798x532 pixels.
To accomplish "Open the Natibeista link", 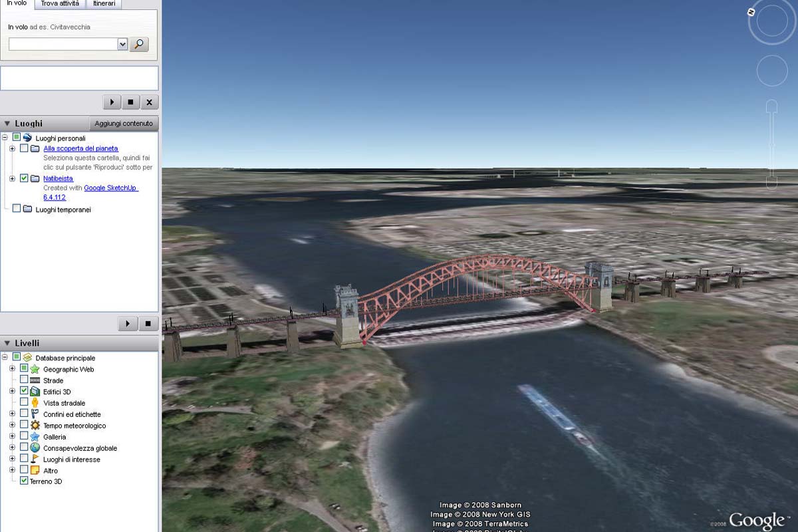I will [59, 178].
